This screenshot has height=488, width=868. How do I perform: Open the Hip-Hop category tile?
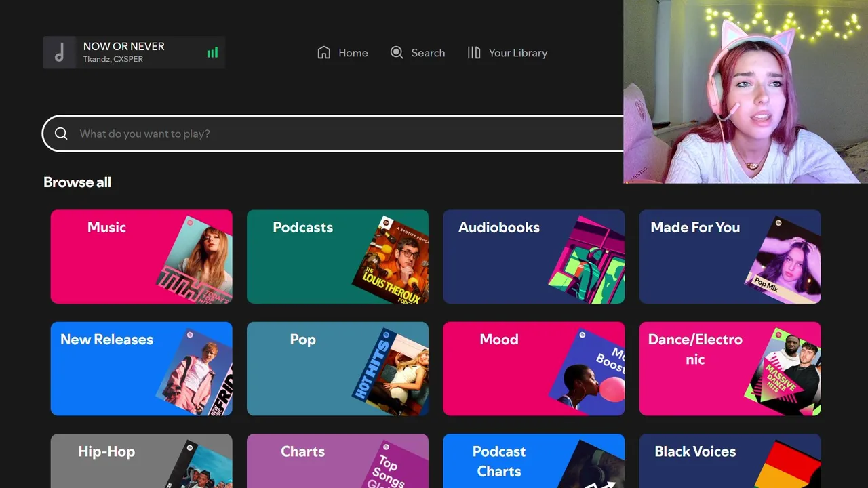(x=141, y=461)
